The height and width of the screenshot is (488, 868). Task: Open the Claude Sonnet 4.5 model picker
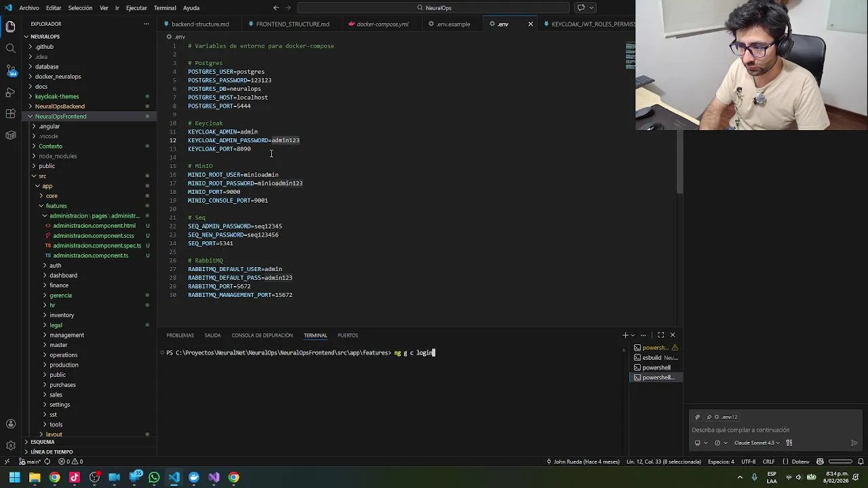point(757,443)
